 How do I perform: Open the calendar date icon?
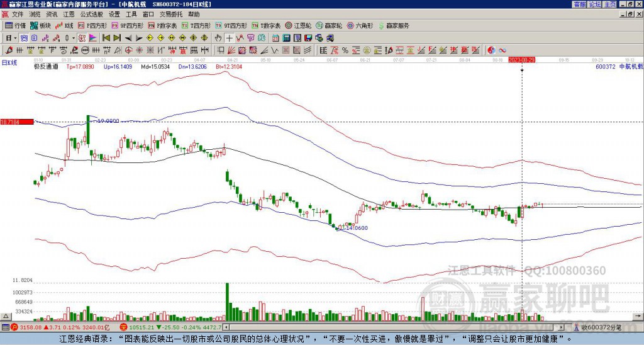[x=275, y=38]
